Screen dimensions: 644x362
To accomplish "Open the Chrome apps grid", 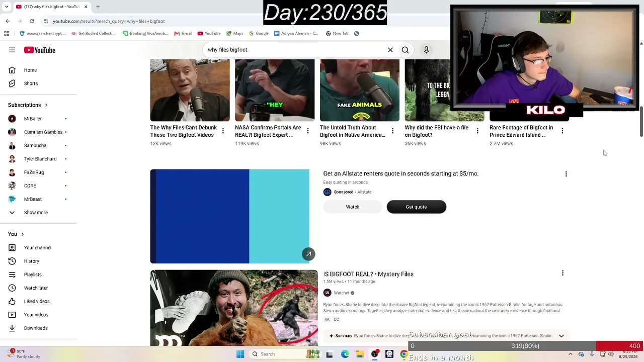I will (x=7, y=34).
